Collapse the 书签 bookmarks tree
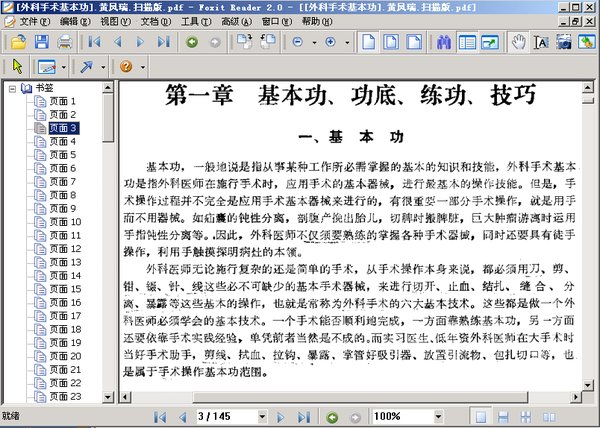This screenshot has height=428, width=600. (12, 89)
